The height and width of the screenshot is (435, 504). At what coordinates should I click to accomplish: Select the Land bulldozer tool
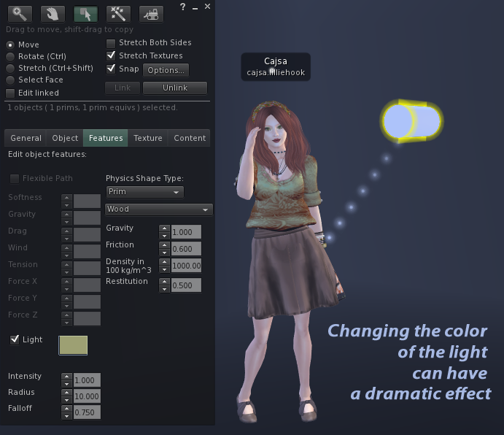pyautogui.click(x=151, y=13)
